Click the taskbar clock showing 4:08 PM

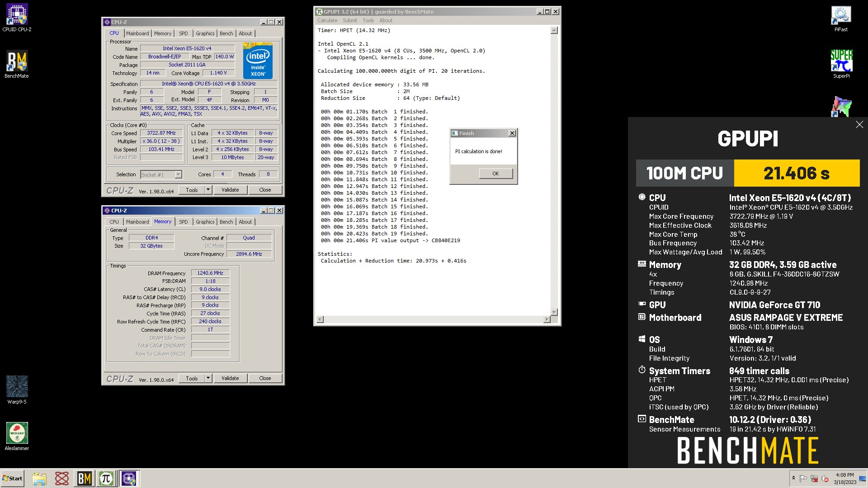(x=844, y=479)
